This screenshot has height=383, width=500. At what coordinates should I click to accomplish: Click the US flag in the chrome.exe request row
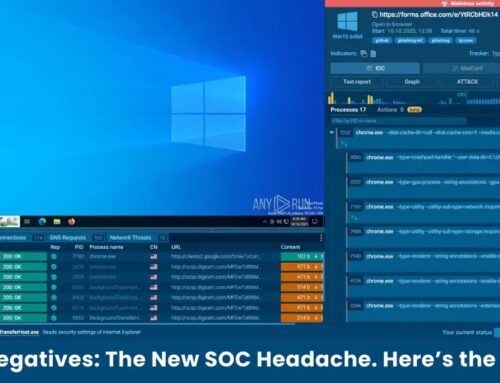(153, 257)
